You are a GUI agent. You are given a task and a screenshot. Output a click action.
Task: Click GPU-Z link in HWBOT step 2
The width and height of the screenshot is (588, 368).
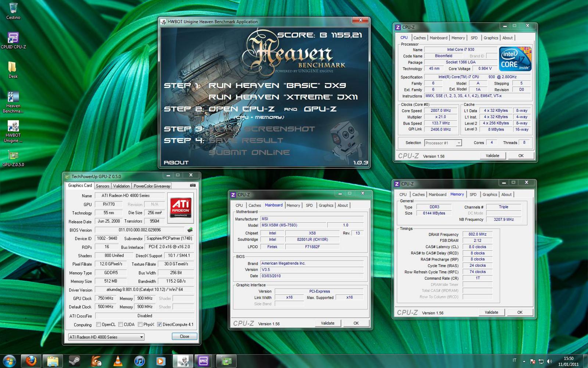coord(320,109)
